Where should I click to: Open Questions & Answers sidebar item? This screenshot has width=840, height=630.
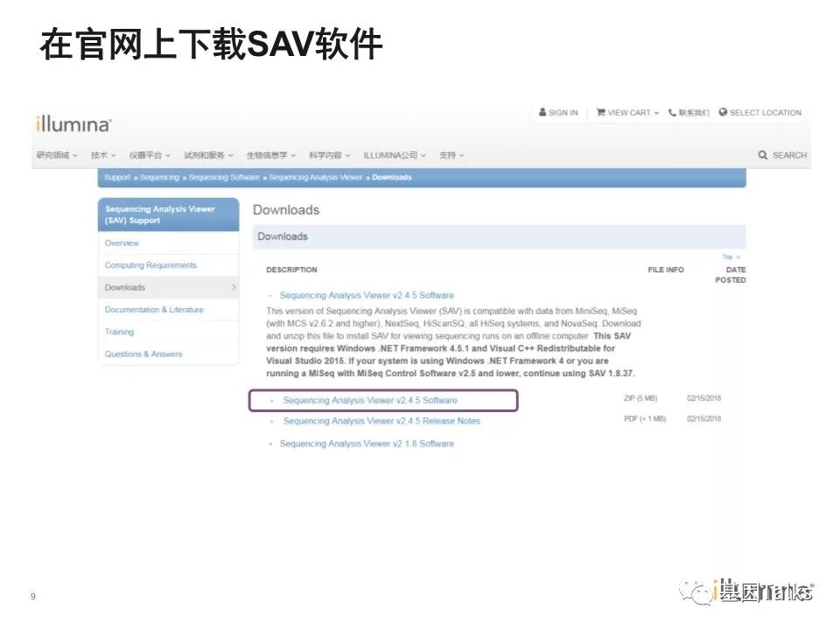tap(143, 354)
